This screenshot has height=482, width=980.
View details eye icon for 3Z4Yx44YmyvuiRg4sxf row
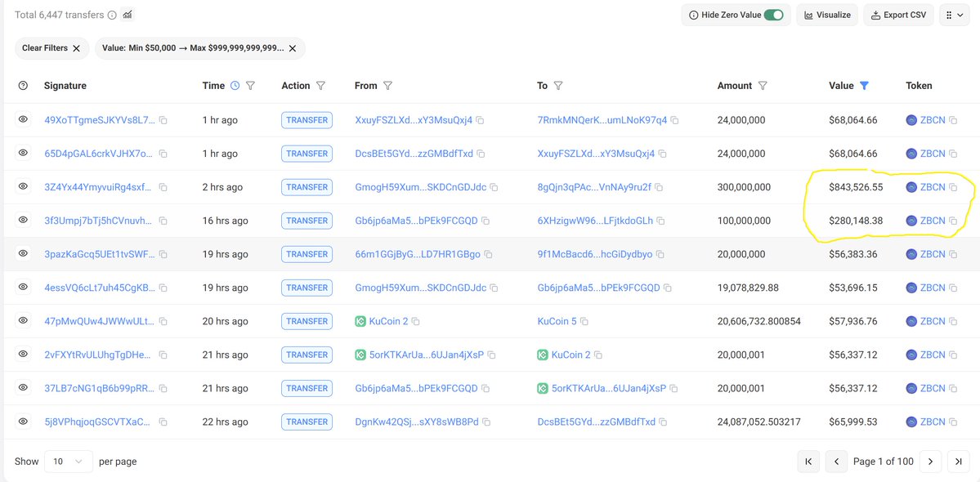pos(23,186)
